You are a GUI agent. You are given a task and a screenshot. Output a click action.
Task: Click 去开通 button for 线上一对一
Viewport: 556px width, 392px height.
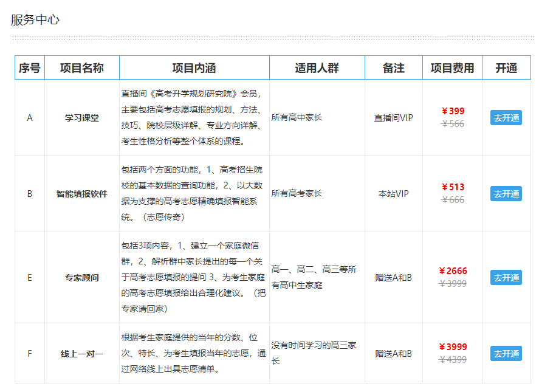click(x=506, y=352)
